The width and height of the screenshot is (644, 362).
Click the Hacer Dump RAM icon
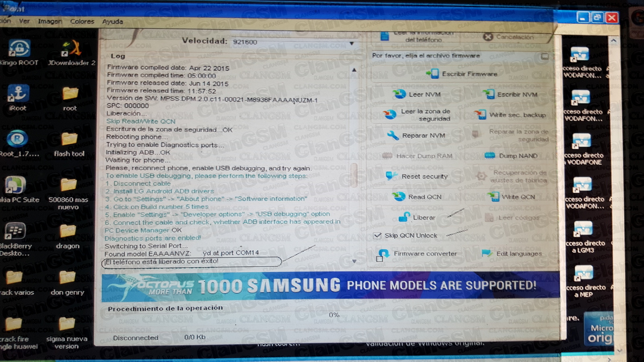[x=387, y=156]
